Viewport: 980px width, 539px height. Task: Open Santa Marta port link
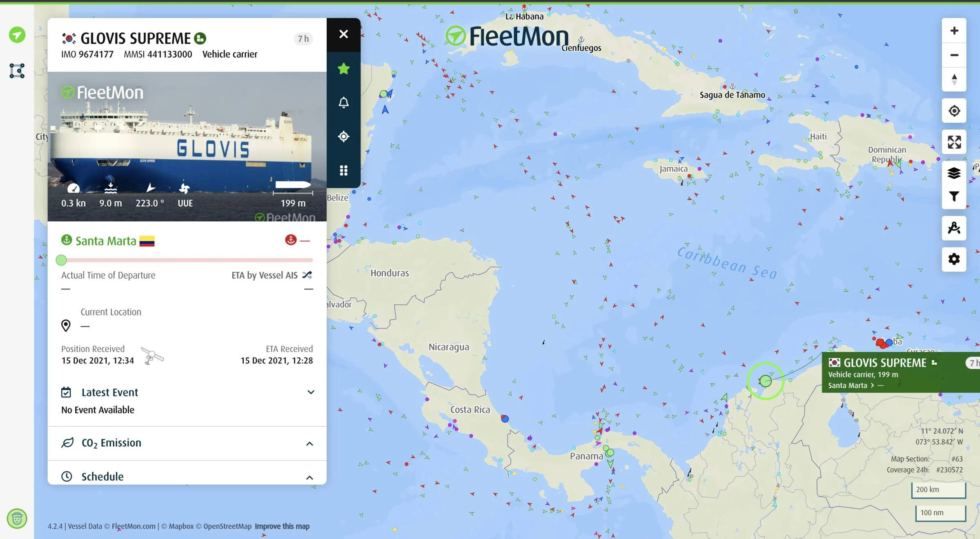[x=106, y=241]
